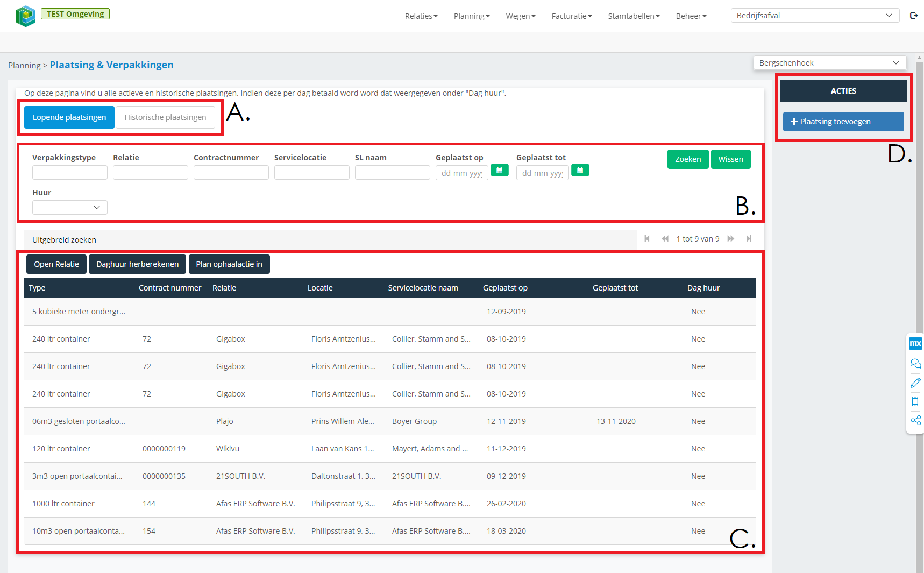Screen dimensions: 924x573
Task: Click the Wissen button
Action: (x=730, y=159)
